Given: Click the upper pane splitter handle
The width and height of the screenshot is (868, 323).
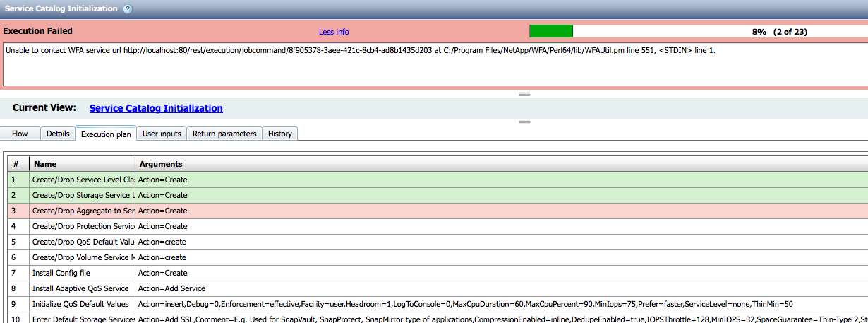Looking at the screenshot, I should pyautogui.click(x=524, y=94).
